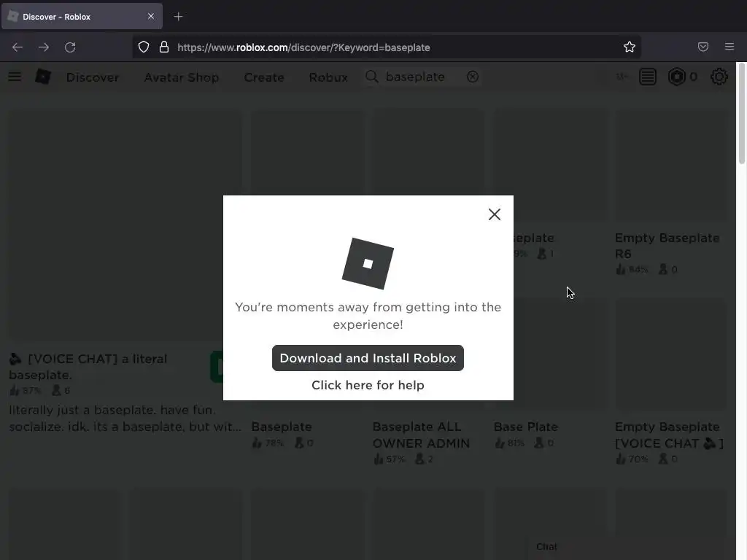Open the Chat panel at the bottom
The height and width of the screenshot is (560, 747).
coord(546,547)
